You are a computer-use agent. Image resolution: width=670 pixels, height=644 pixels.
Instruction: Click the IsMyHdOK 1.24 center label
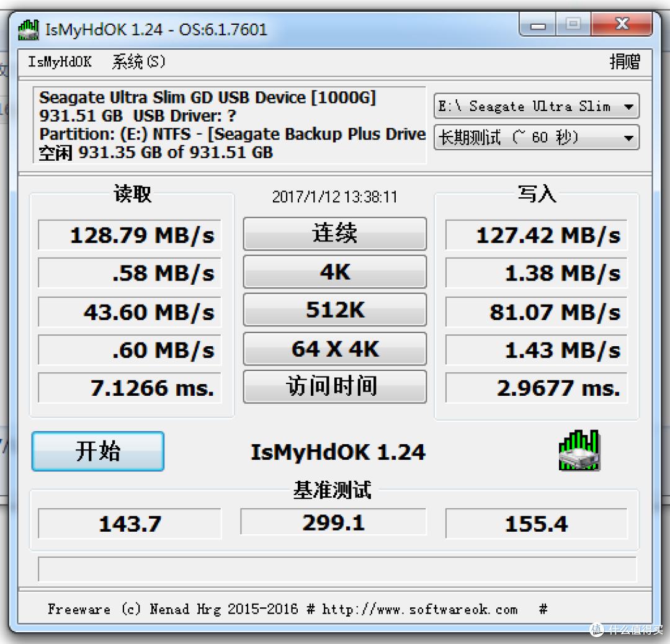point(337,452)
